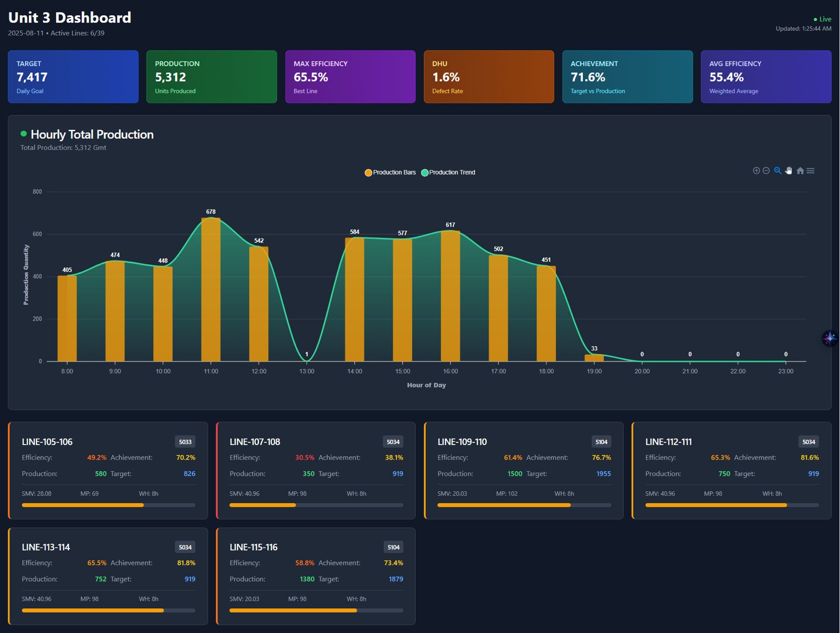Image resolution: width=840 pixels, height=633 pixels.
Task: Click the LINE-113-114 progress bar
Action: point(108,610)
